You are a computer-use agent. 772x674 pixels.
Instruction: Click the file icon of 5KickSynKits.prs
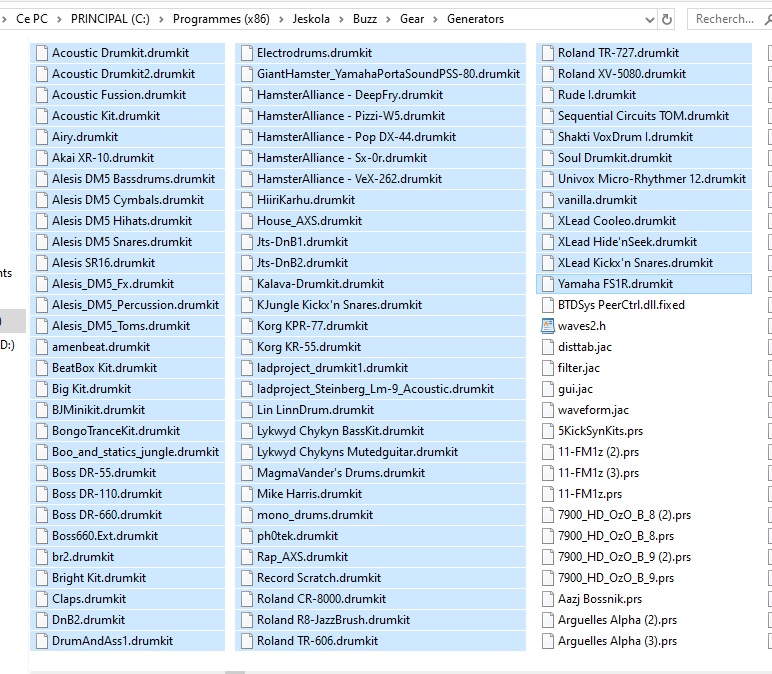pyautogui.click(x=547, y=431)
